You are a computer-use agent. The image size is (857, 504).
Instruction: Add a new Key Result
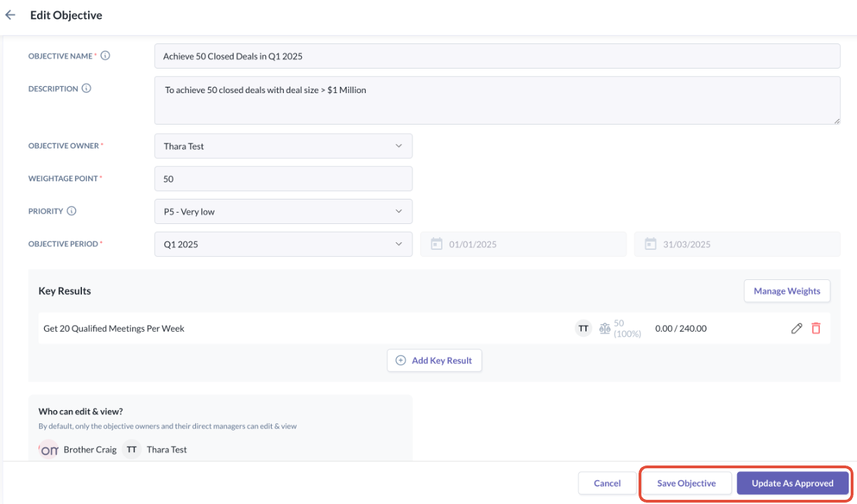434,360
